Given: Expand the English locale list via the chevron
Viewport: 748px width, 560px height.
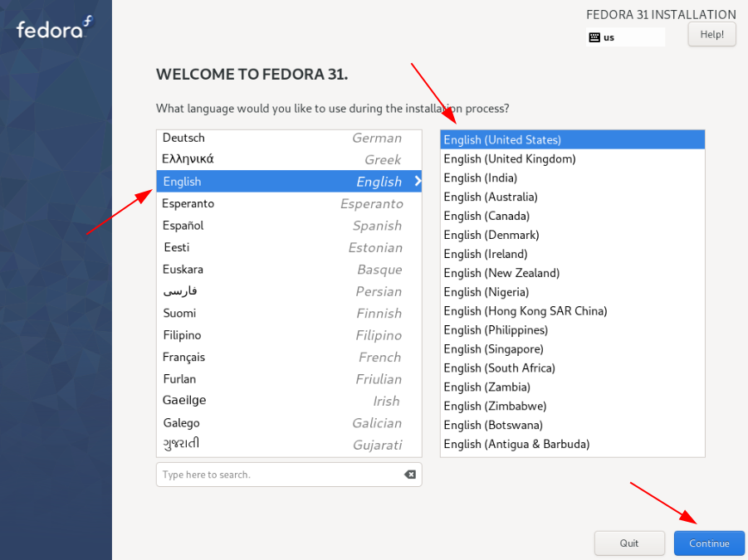Looking at the screenshot, I should coord(417,181).
